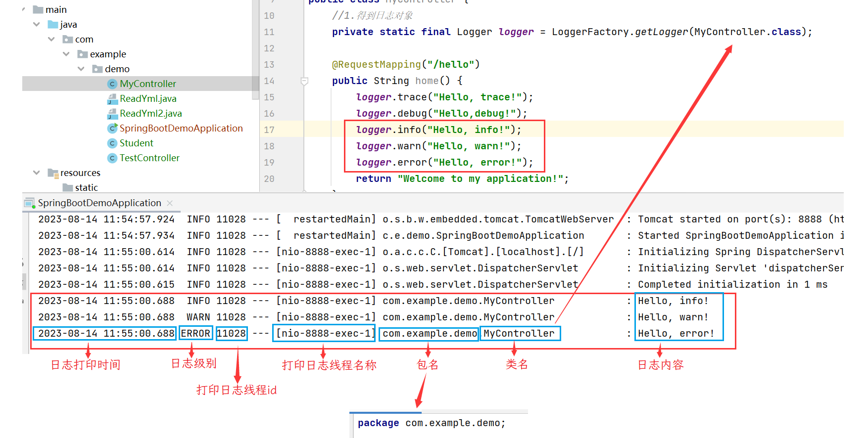Click the return "Welcome to my application!" line
Image resolution: width=868 pixels, height=438 pixels.
pyautogui.click(x=462, y=178)
